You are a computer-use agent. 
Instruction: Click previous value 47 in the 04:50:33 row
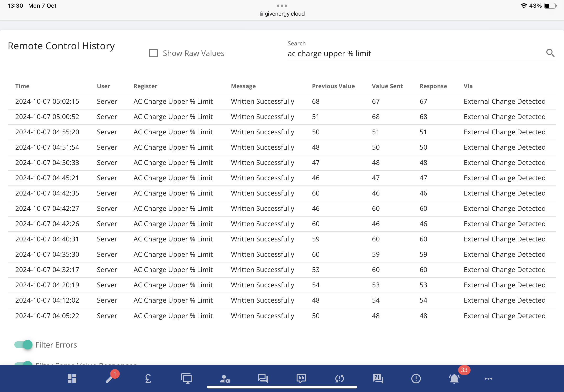[316, 163]
